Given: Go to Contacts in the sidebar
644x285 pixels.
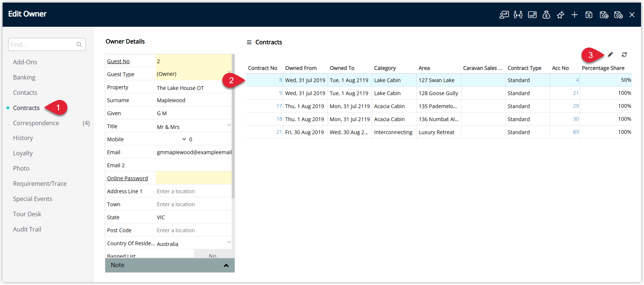Looking at the screenshot, I should [25, 93].
